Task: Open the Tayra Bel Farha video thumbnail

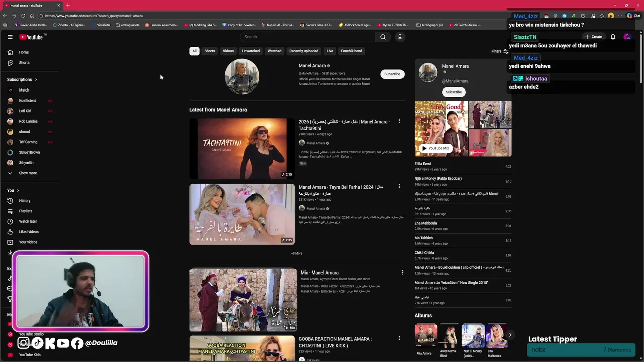Action: pos(242,214)
